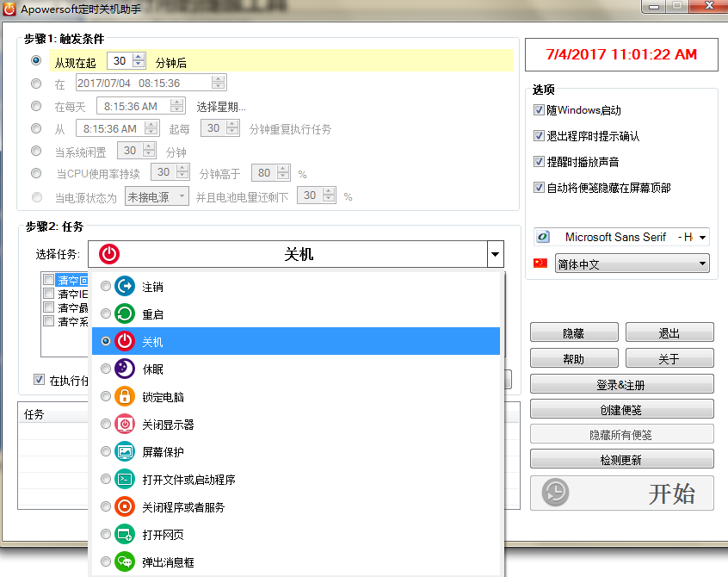This screenshot has width=728, height=577.
Task: Toggle the 在执行 checkbox below the task list
Action: 39,379
